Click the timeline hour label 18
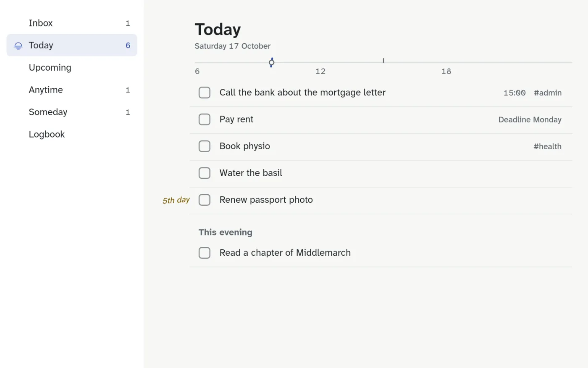 click(x=446, y=71)
